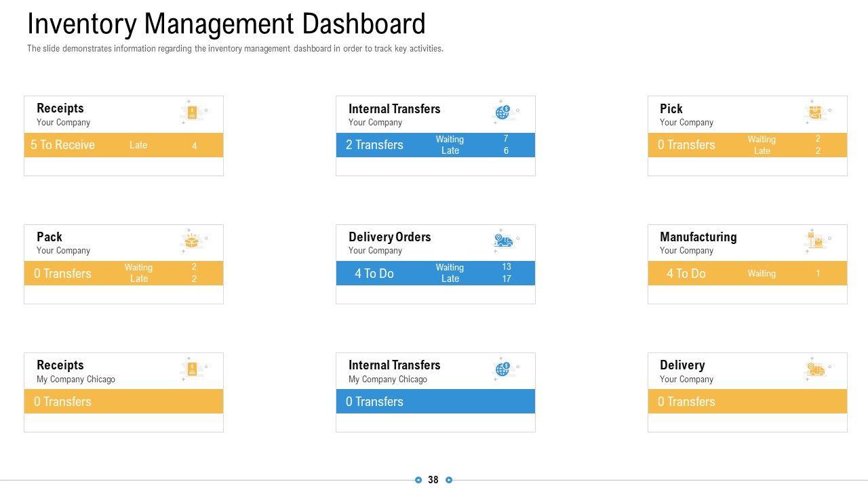This screenshot has width=868, height=488.
Task: Go to previous slide arrow
Action: coord(418,480)
